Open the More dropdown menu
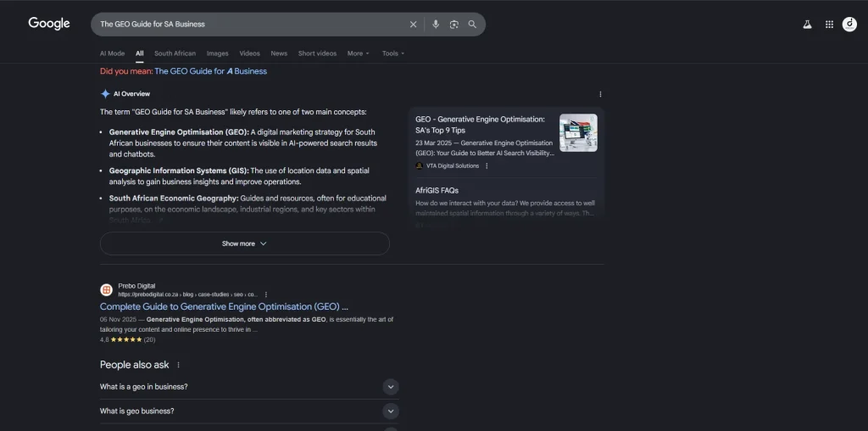868x431 pixels. (359, 53)
